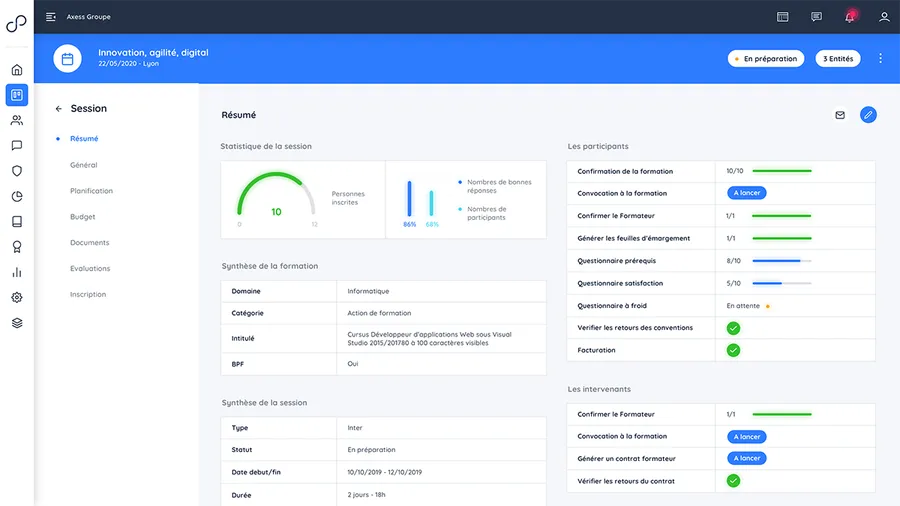The height and width of the screenshot is (506, 900).
Task: Click the Axess Groupe title
Action: point(88,17)
